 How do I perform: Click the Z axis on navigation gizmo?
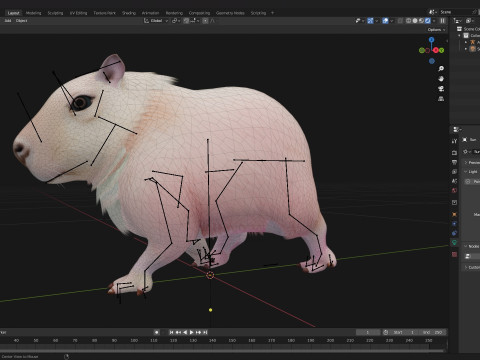[432, 40]
